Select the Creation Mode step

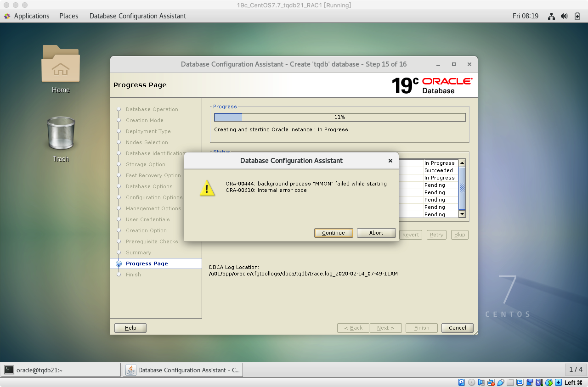(x=145, y=120)
